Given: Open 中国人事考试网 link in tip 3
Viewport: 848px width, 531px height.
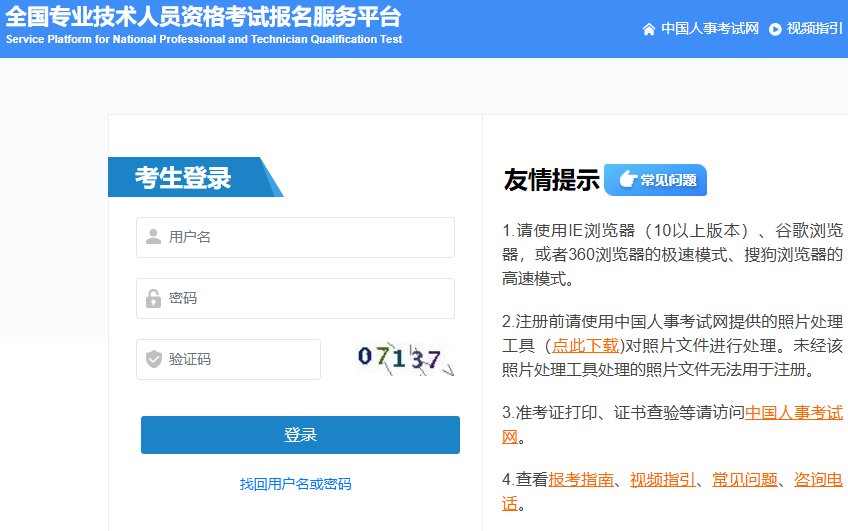Looking at the screenshot, I should [x=793, y=413].
